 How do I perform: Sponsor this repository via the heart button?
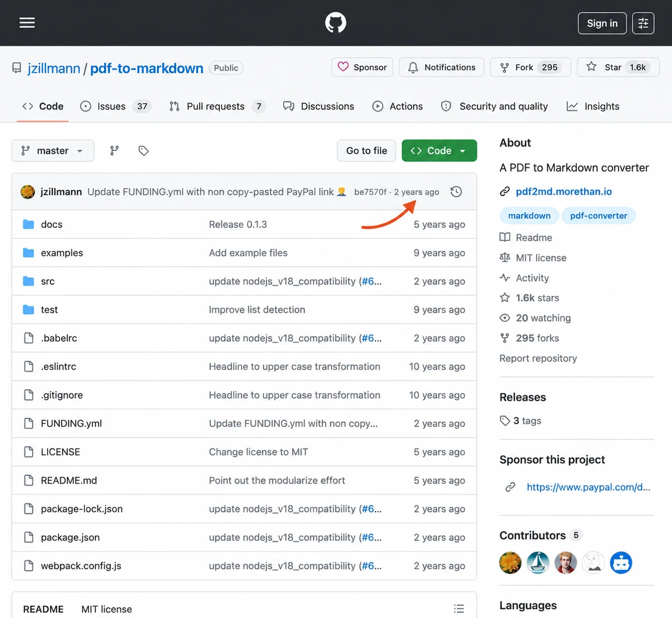coord(362,67)
